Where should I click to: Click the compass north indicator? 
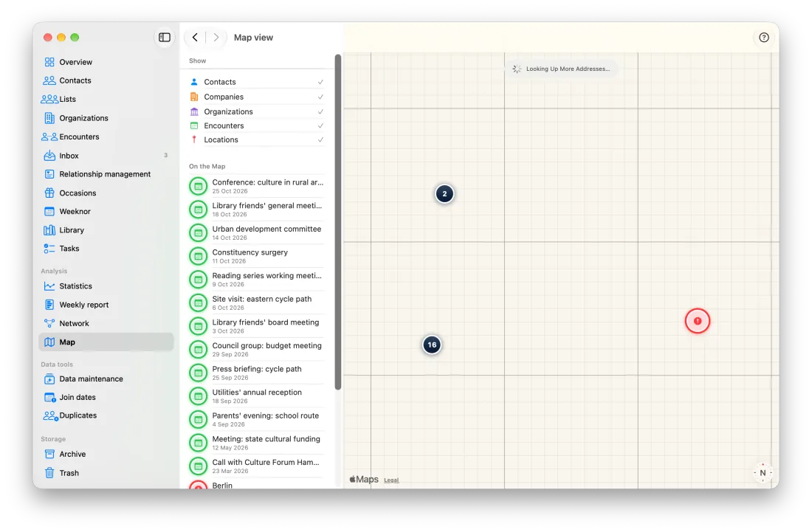click(763, 472)
